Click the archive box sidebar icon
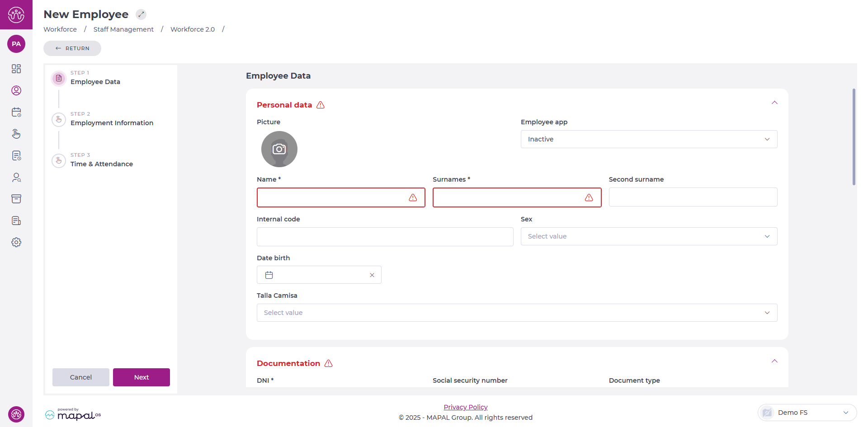Viewport: 868px width, 427px height. [x=16, y=199]
